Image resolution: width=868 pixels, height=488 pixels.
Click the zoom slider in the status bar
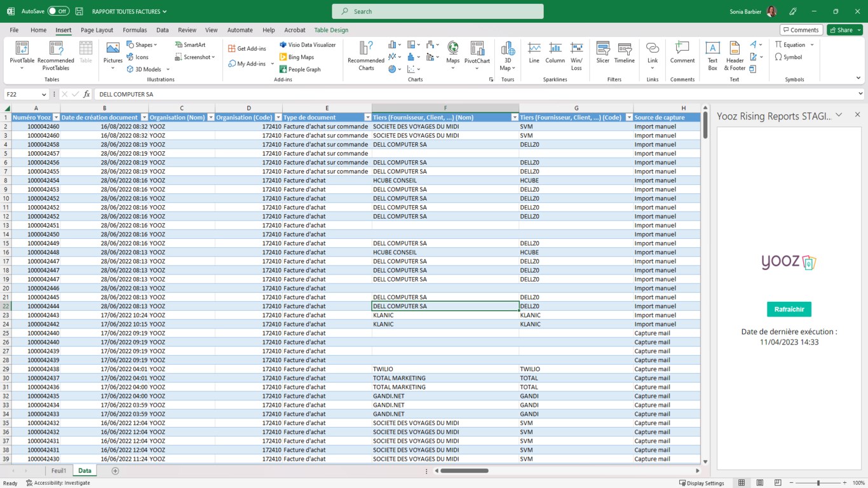tap(818, 483)
